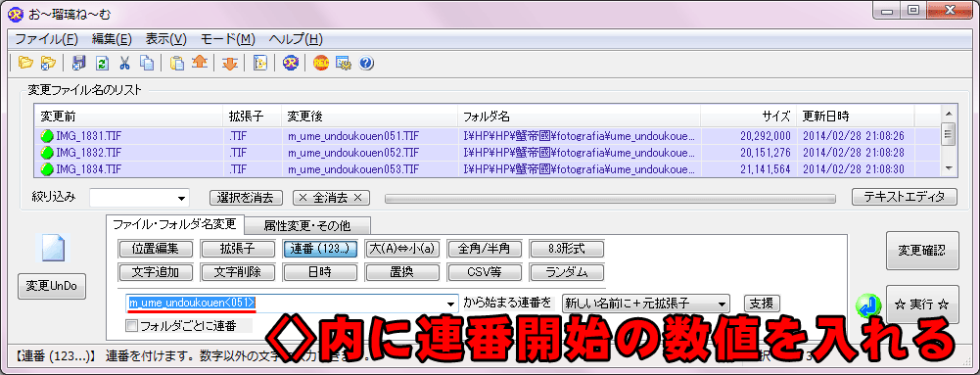Click the 拡張子 mode button
This screenshot has height=375, width=980.
[x=238, y=248]
